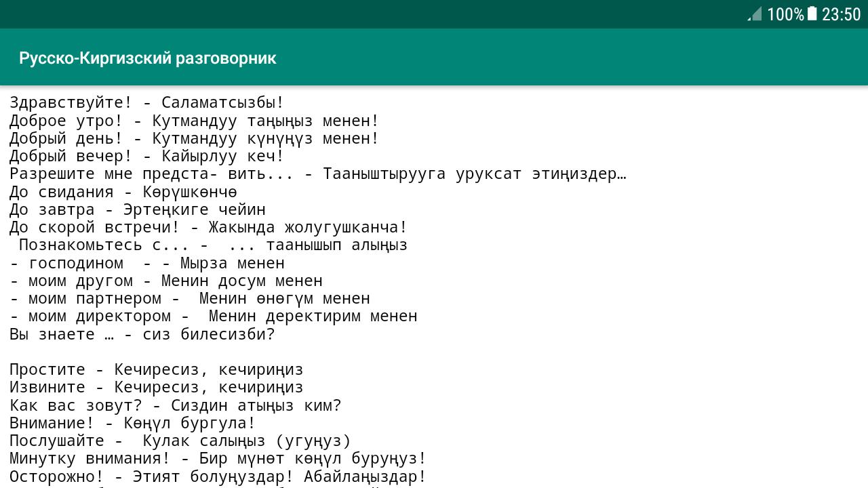Tap the line '- моим другом - Менин досум менен'

[x=166, y=281]
